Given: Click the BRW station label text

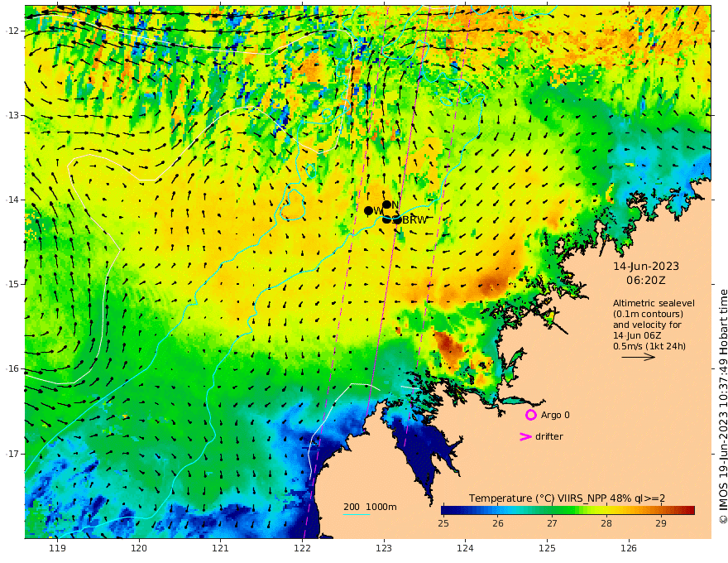Looking at the screenshot, I should coord(414,220).
